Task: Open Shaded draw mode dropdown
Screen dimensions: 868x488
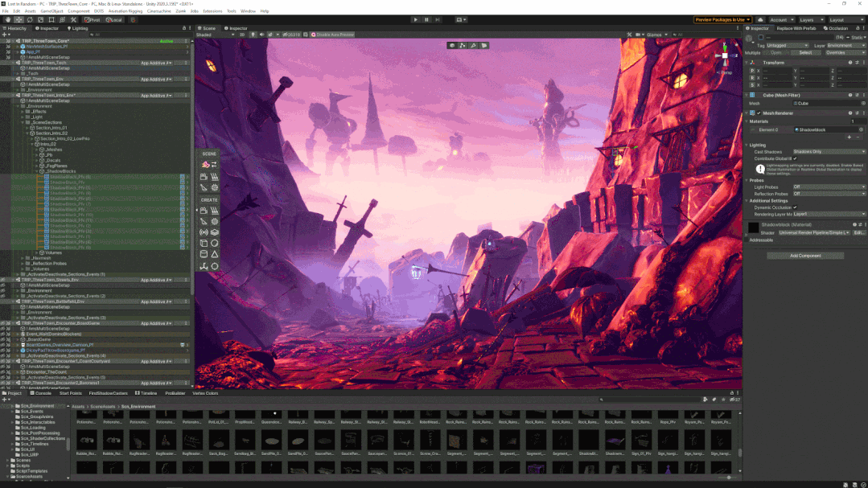Action: point(216,35)
